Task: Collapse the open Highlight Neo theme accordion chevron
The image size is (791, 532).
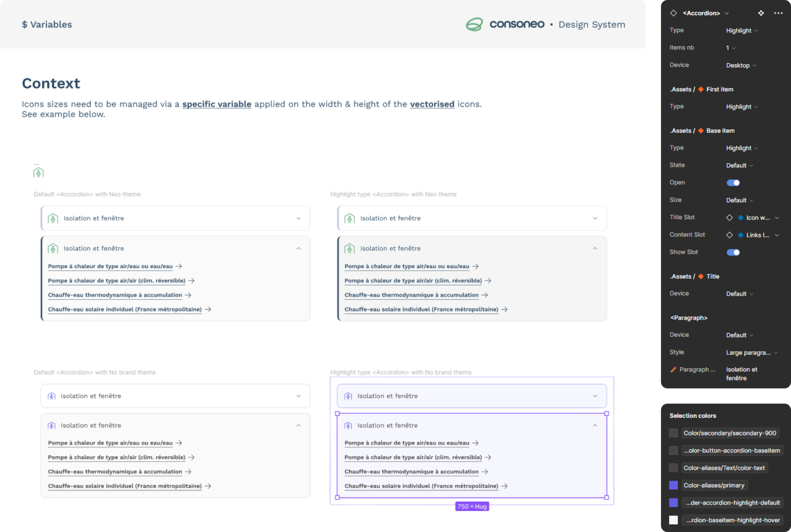Action: point(595,249)
